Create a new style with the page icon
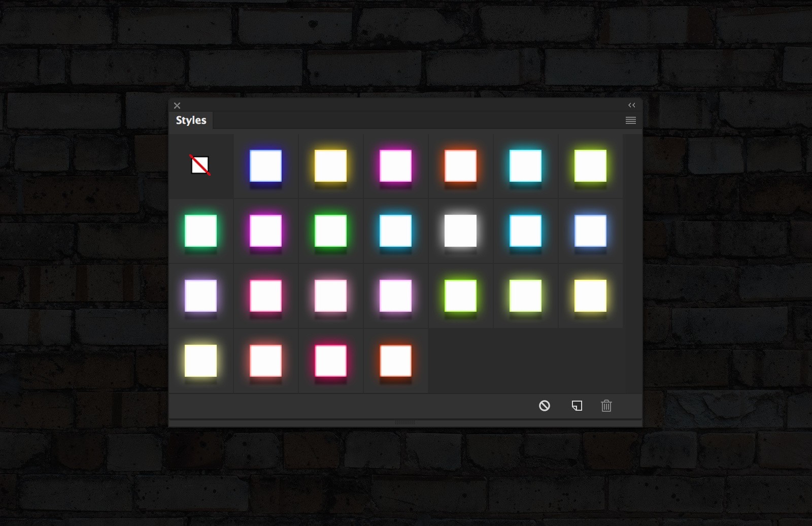The image size is (812, 526). pos(577,406)
